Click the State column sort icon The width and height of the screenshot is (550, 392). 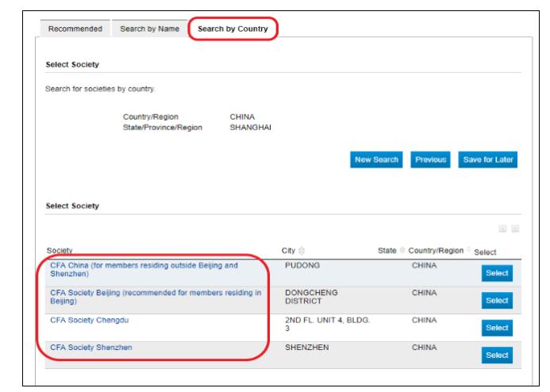(403, 252)
